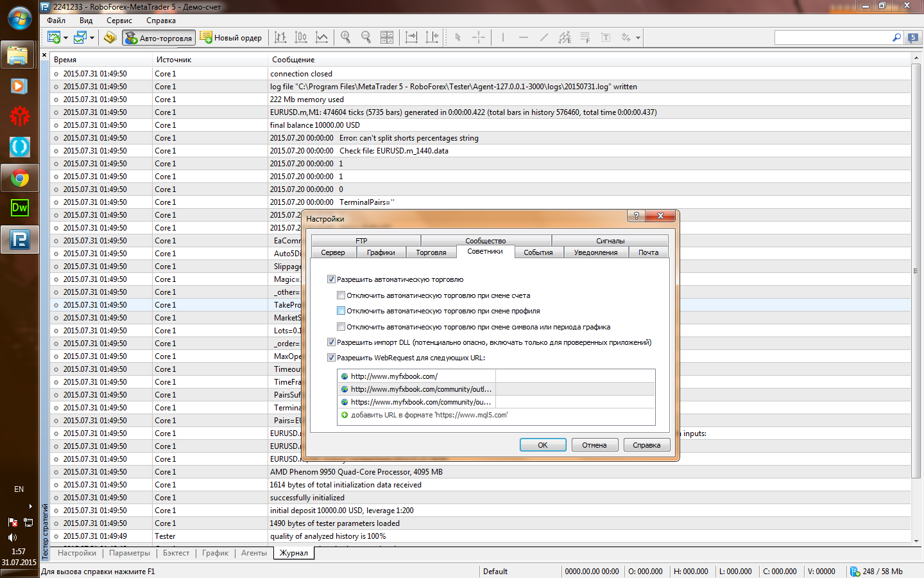Click the MQL5 community chat icon
The width and height of the screenshot is (924, 578).
pos(913,38)
